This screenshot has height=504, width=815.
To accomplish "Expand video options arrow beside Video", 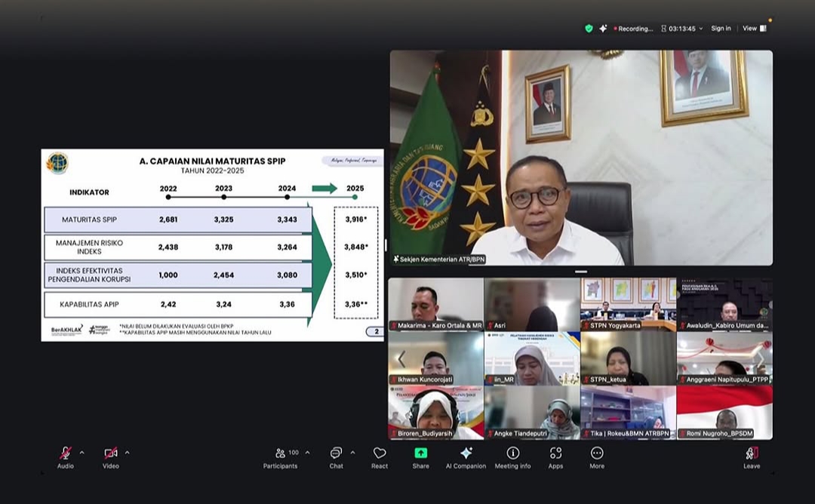I will pos(127,453).
